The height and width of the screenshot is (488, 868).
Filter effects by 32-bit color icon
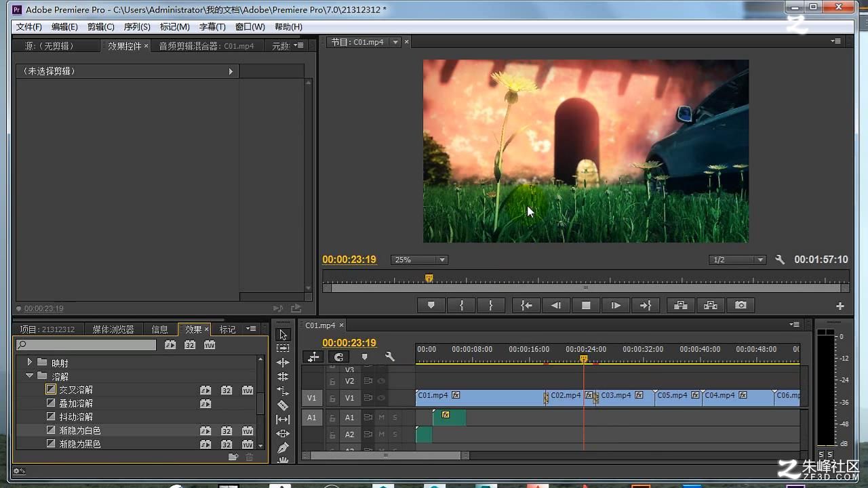pos(190,345)
